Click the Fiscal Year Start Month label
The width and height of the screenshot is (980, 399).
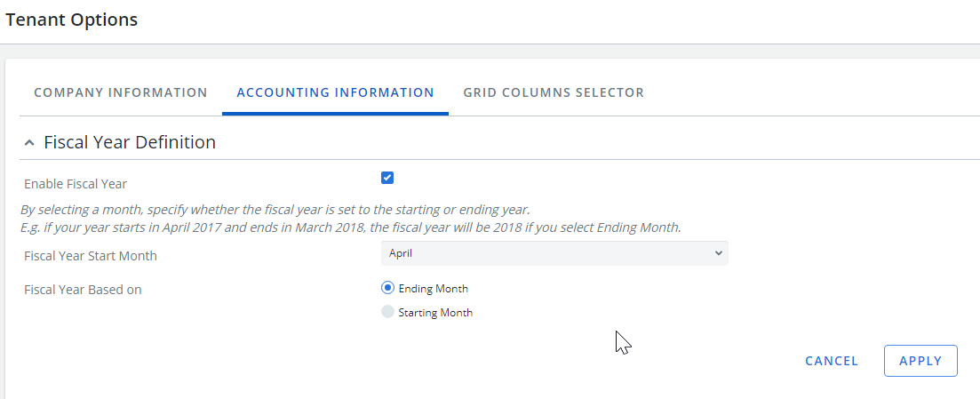point(91,256)
